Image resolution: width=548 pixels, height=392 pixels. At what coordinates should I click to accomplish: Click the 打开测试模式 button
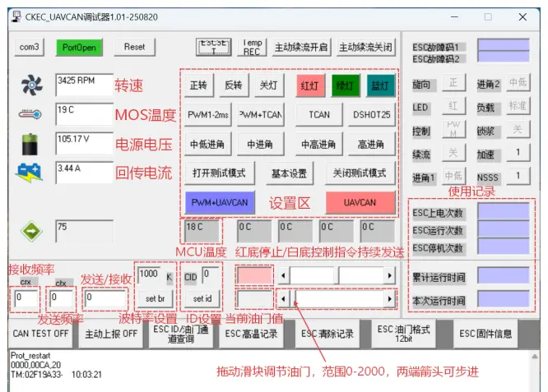(219, 173)
